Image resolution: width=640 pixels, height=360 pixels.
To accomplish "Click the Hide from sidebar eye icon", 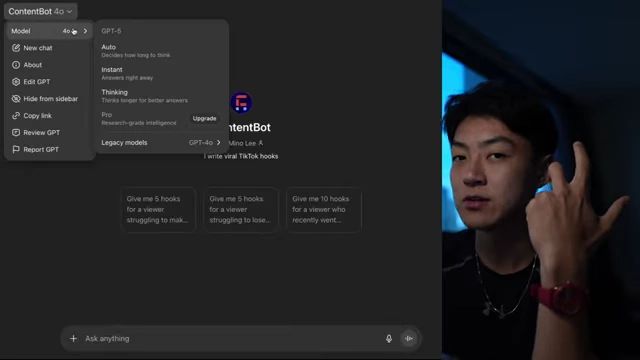I will click(x=16, y=99).
